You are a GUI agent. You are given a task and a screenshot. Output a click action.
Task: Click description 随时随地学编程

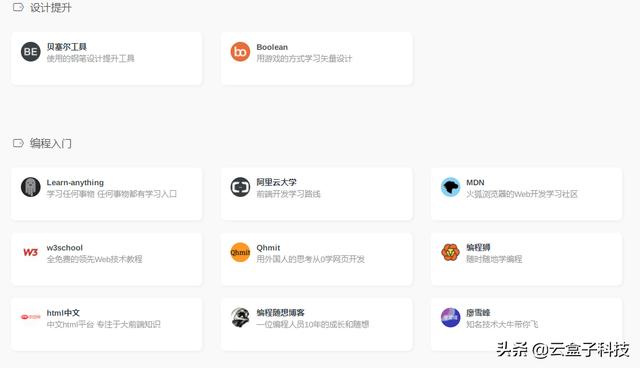494,259
